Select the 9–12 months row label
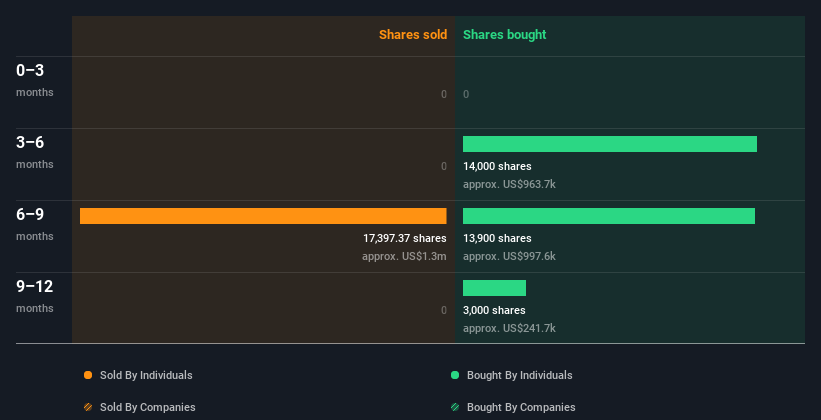Screen dimensions: 821x420 coord(35,296)
